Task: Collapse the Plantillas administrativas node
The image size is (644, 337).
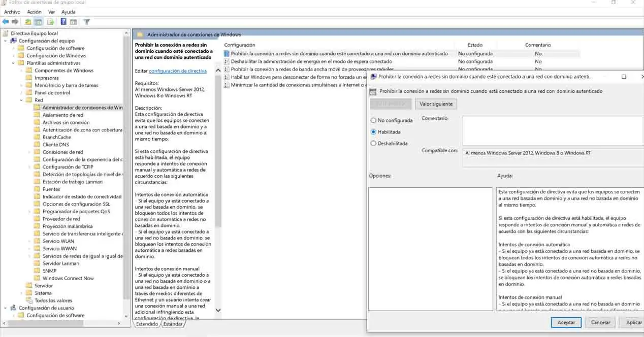Action: [13, 63]
